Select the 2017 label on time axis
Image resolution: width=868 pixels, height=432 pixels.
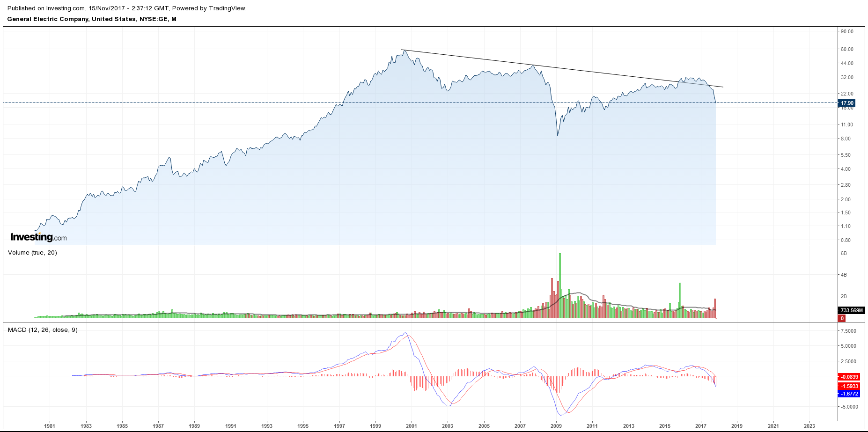[701, 426]
